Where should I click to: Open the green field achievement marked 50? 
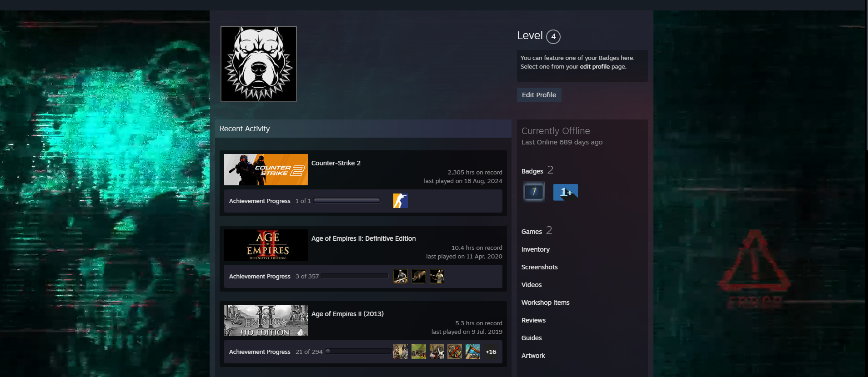coord(419,352)
